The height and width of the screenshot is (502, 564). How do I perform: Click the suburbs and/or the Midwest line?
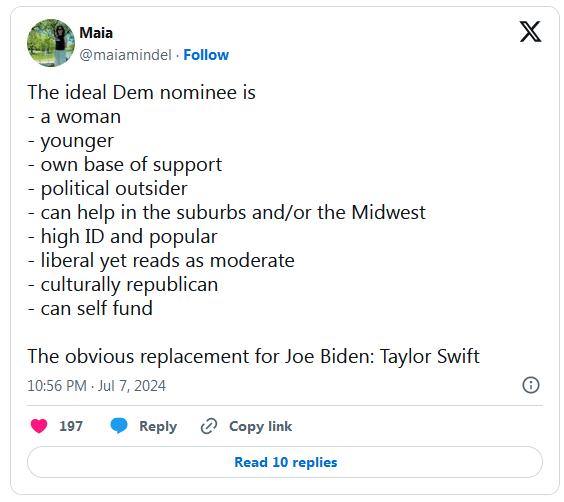(227, 213)
